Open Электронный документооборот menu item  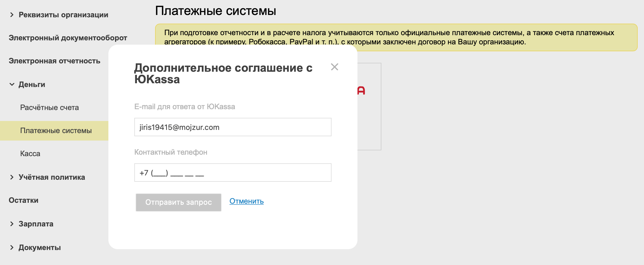click(x=68, y=38)
